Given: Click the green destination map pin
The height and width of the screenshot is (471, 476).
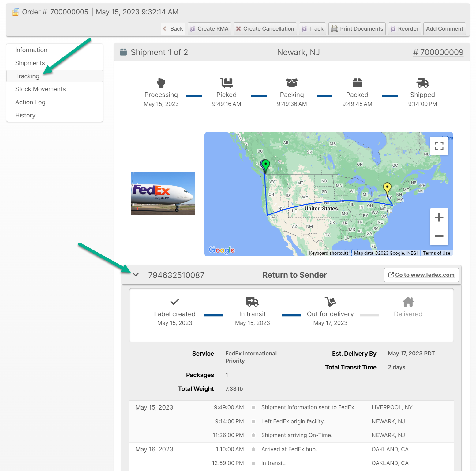Looking at the screenshot, I should click(x=266, y=165).
